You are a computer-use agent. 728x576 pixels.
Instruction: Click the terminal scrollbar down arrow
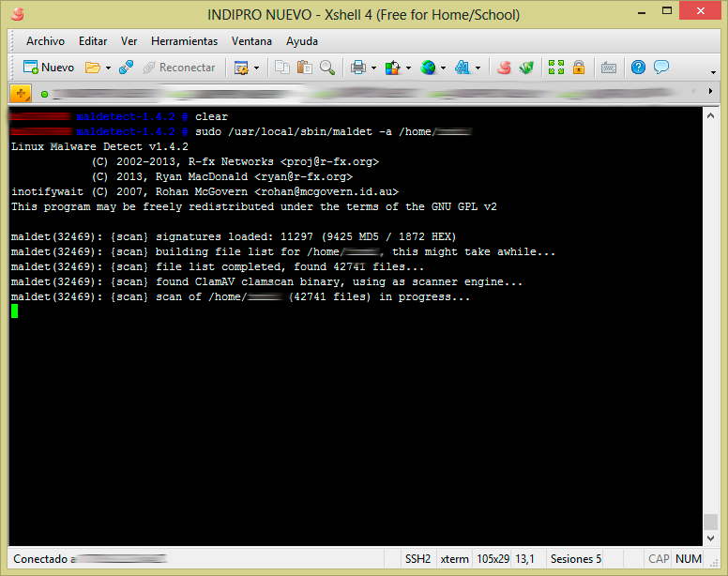[710, 538]
